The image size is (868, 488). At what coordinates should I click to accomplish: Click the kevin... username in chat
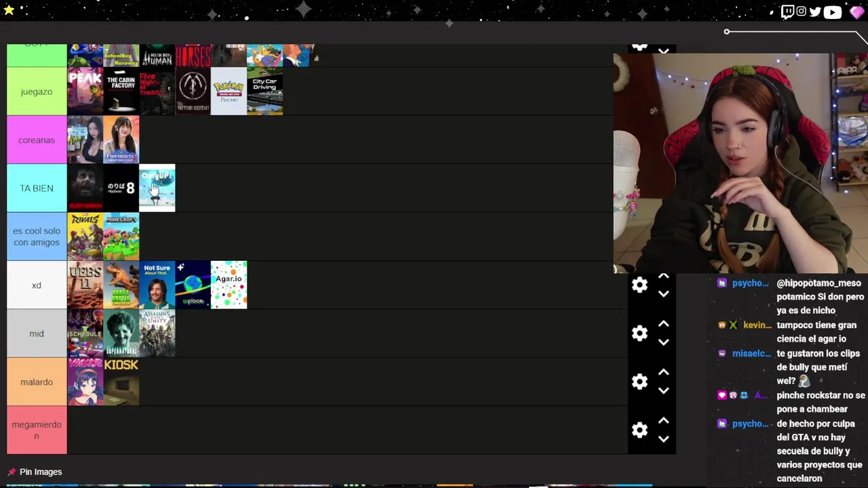tap(757, 325)
